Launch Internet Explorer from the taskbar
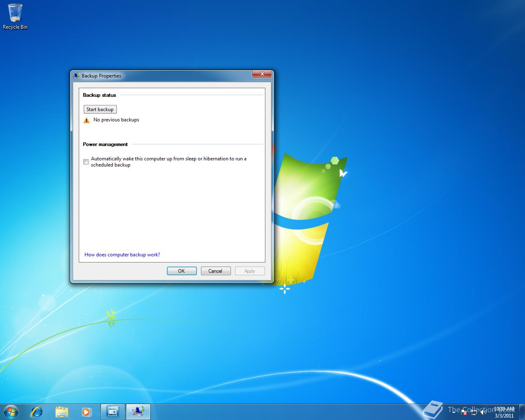 click(37, 411)
